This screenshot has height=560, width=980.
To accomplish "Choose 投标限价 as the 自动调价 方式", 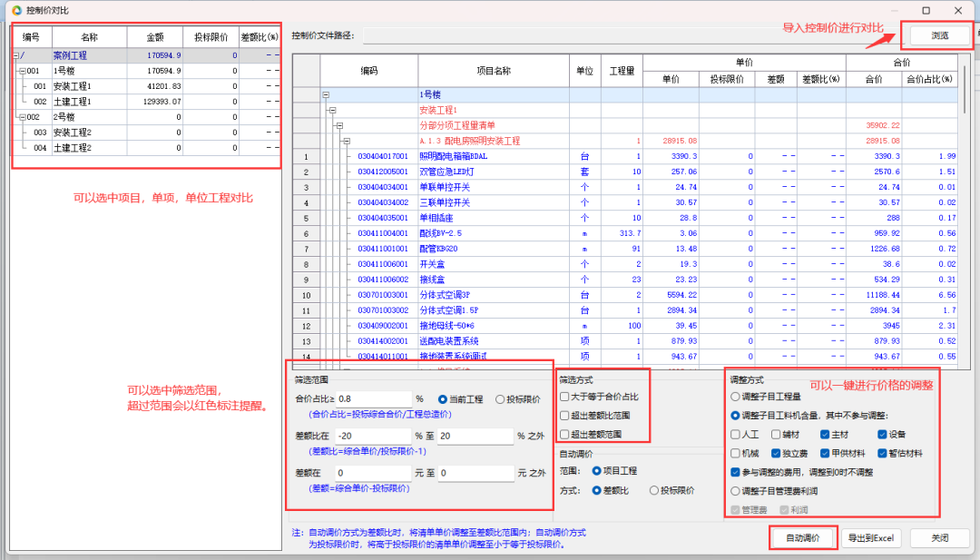I will [x=654, y=490].
